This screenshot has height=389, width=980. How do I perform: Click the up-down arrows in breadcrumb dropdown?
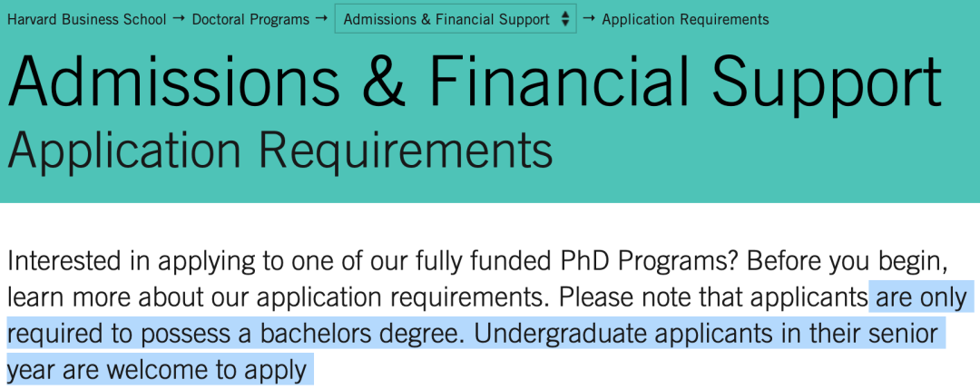565,19
